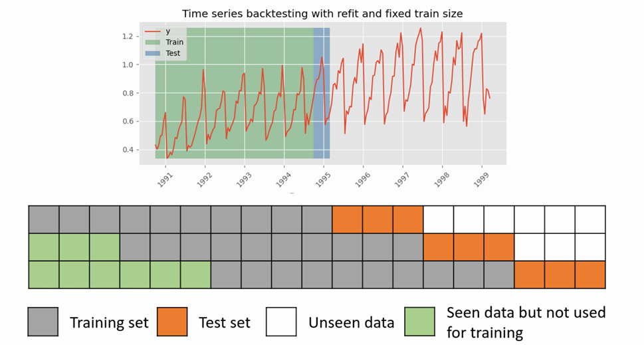
Task: Click the 1999 x-axis label
Action: pos(481,179)
